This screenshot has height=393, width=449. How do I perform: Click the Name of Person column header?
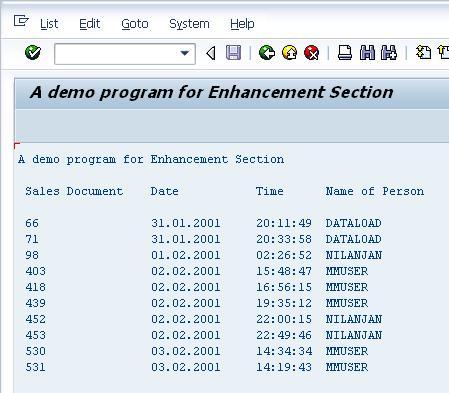pyautogui.click(x=375, y=191)
